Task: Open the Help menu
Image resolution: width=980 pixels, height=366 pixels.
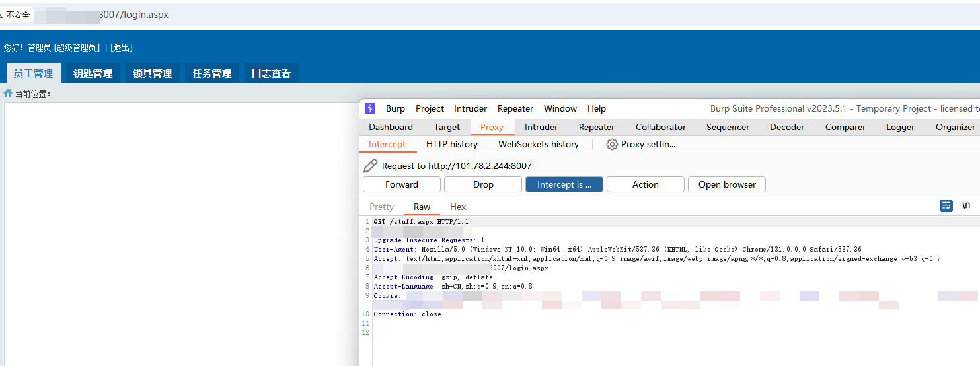Action: coord(597,108)
